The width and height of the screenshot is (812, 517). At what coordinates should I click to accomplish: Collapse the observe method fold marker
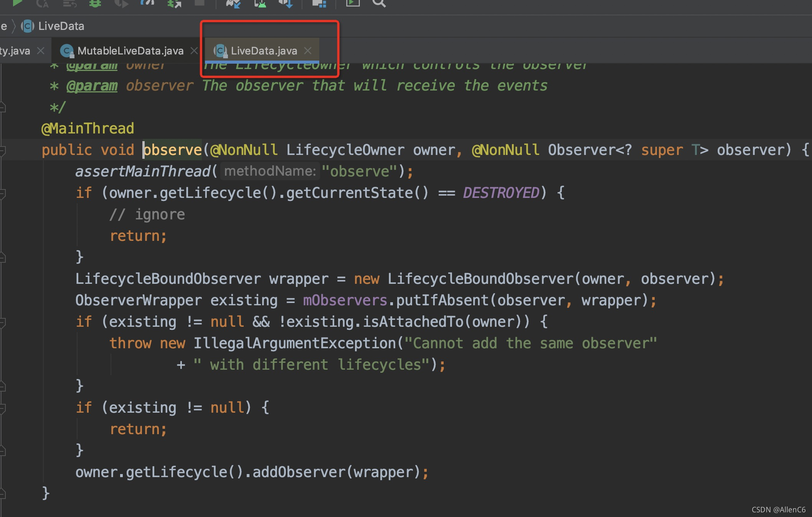pyautogui.click(x=2, y=150)
